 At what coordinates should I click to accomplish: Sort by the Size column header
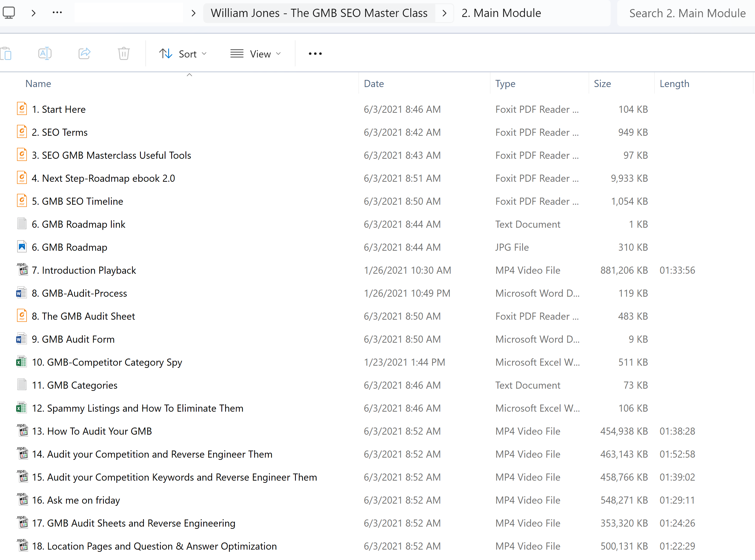[602, 84]
